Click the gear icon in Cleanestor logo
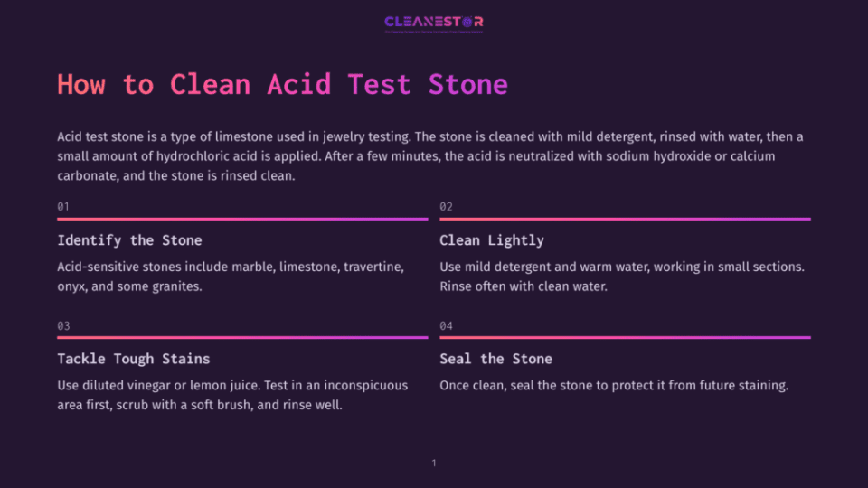 [x=467, y=22]
